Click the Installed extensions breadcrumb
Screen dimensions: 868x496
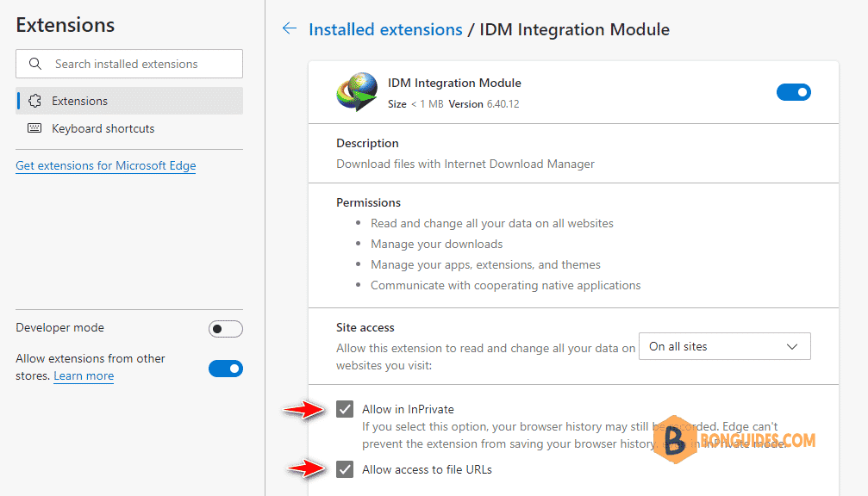tap(385, 28)
